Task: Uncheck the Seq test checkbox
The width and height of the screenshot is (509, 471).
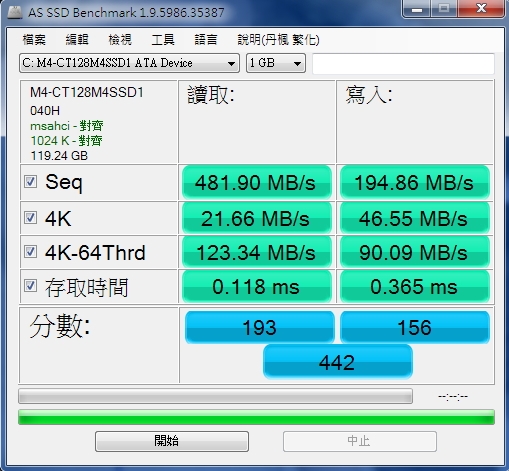Action: [30, 182]
